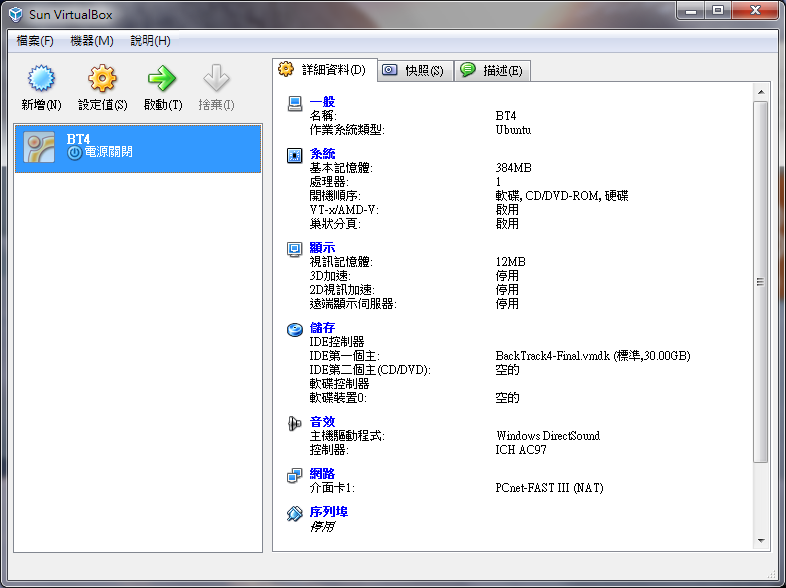
Task: Open Settings (設定值) gear icon
Action: [102, 78]
